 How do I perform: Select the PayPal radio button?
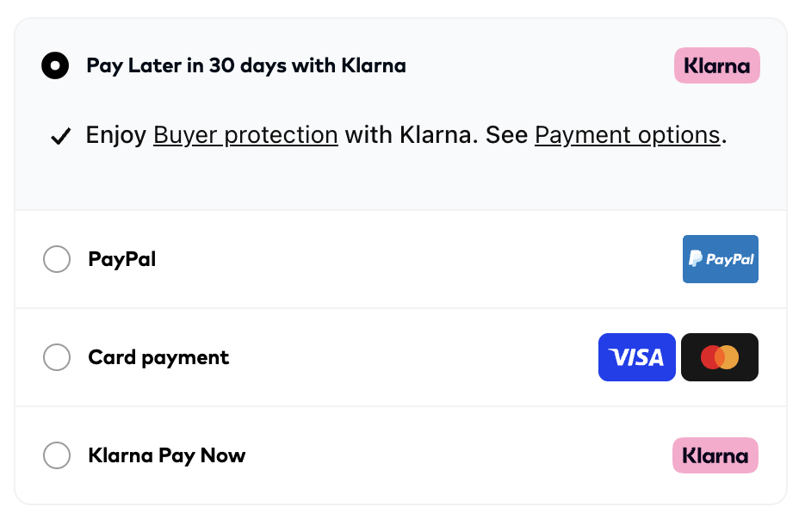coord(57,259)
